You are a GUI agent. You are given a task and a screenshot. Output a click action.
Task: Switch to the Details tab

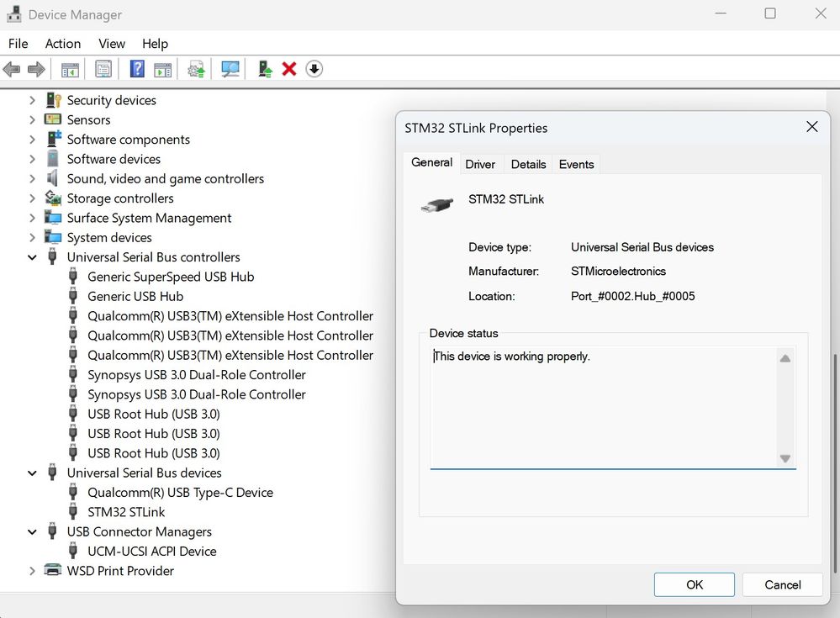(528, 165)
